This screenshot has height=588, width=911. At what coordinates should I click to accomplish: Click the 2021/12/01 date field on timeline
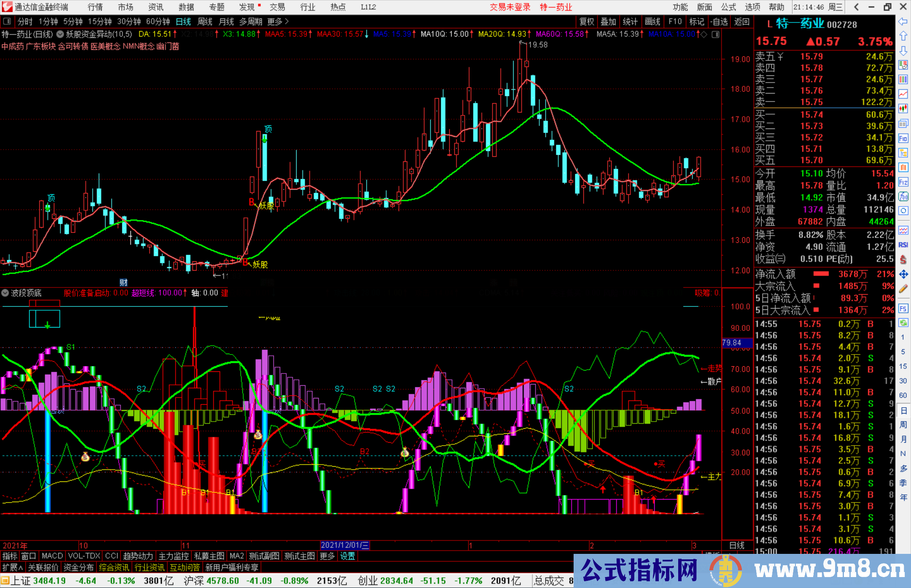346,545
